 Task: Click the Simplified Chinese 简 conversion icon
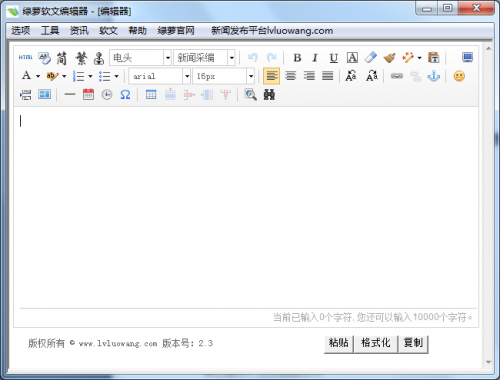[62, 58]
